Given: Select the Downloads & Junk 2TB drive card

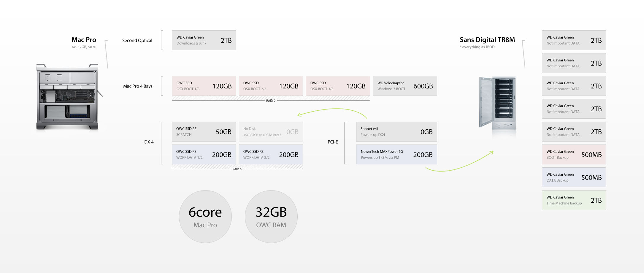Looking at the screenshot, I should point(204,40).
